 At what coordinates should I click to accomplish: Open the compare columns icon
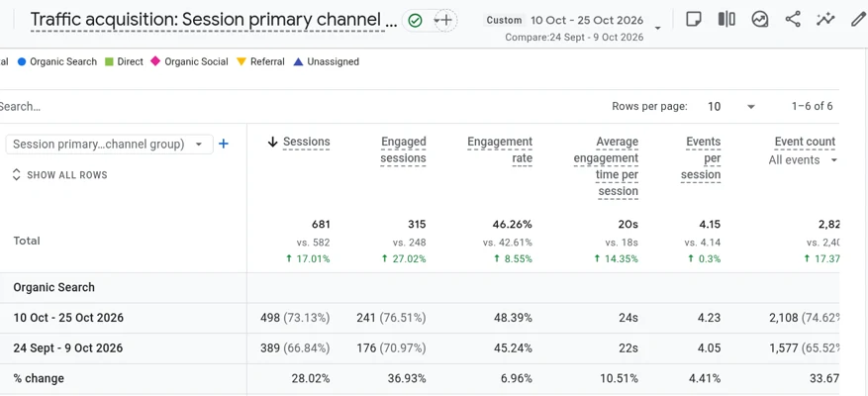726,19
